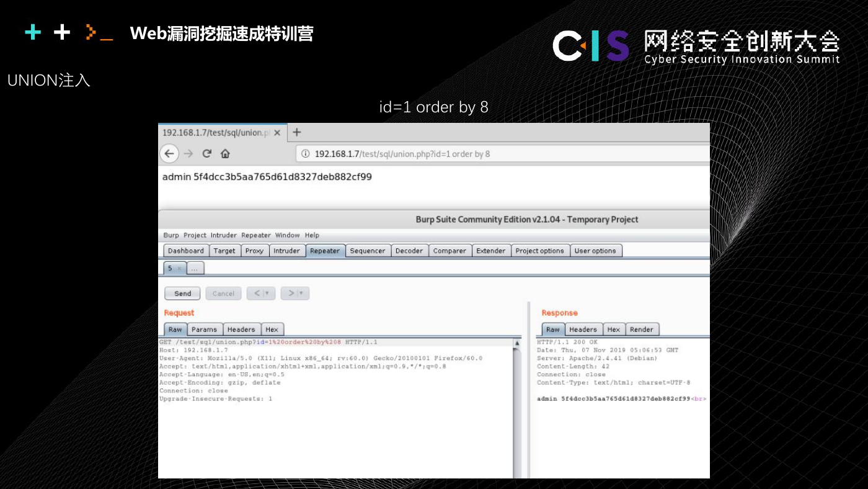Select the Request Raw tab

(x=175, y=330)
